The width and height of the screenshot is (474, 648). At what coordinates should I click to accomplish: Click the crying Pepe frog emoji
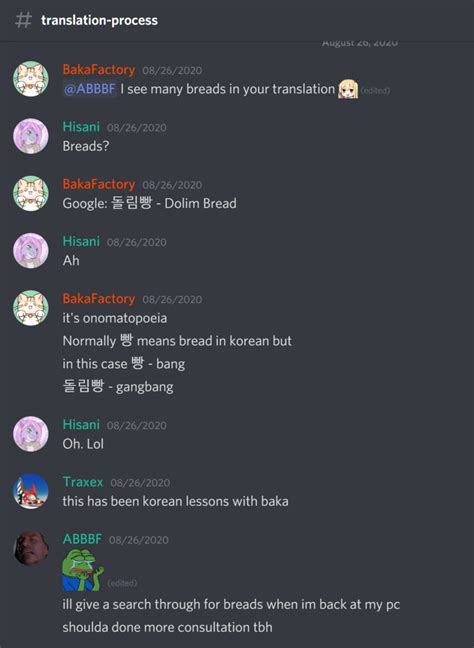point(83,570)
